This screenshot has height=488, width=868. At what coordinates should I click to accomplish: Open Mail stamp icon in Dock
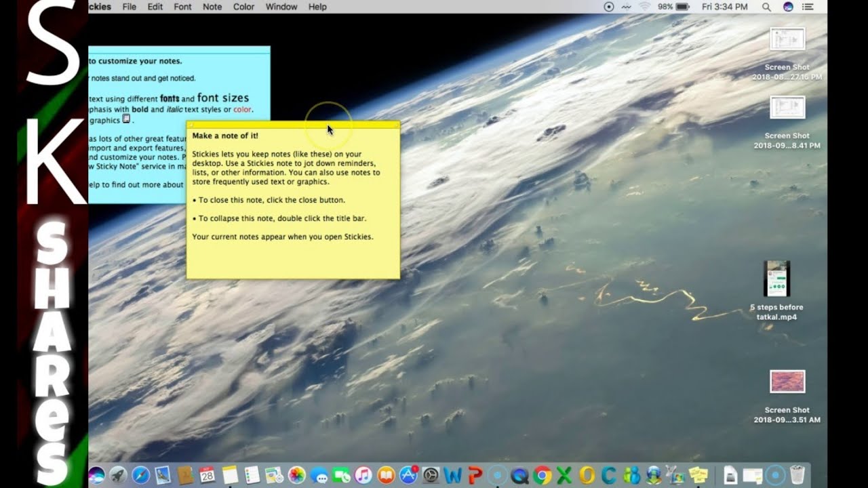click(163, 475)
